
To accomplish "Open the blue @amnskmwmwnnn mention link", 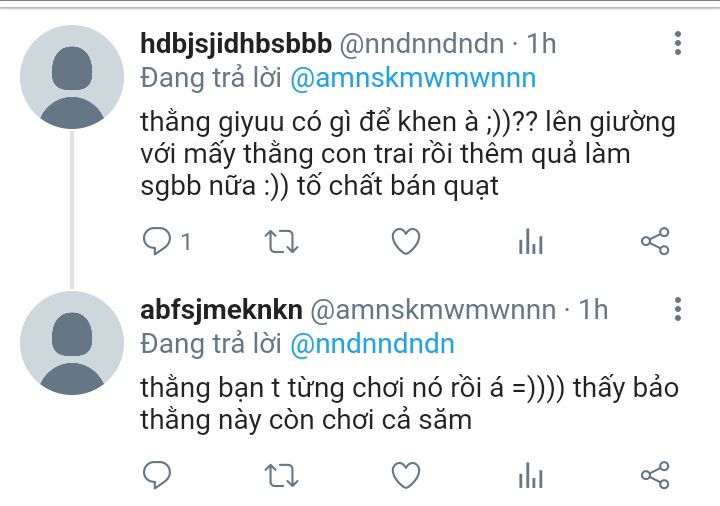I will pos(413,79).
